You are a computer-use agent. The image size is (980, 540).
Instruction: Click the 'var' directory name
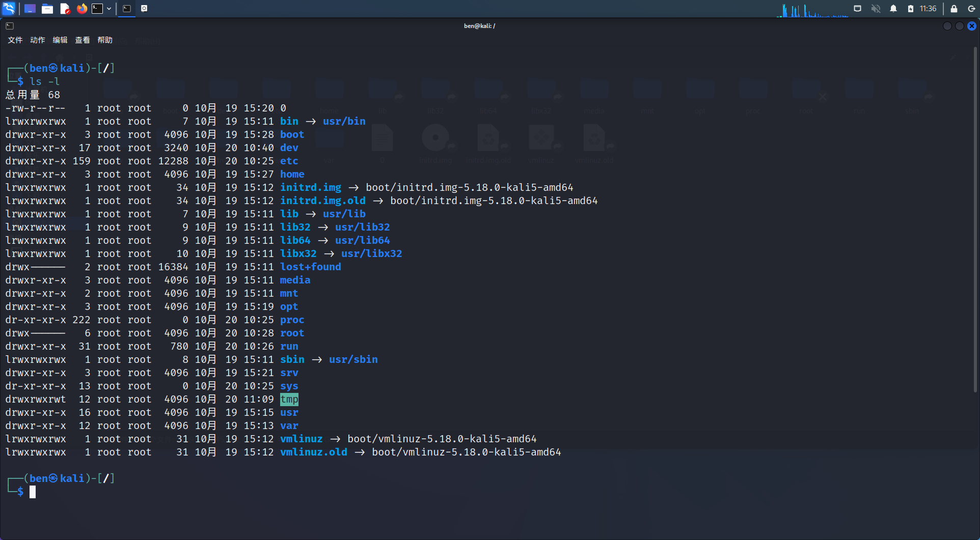pyautogui.click(x=289, y=425)
